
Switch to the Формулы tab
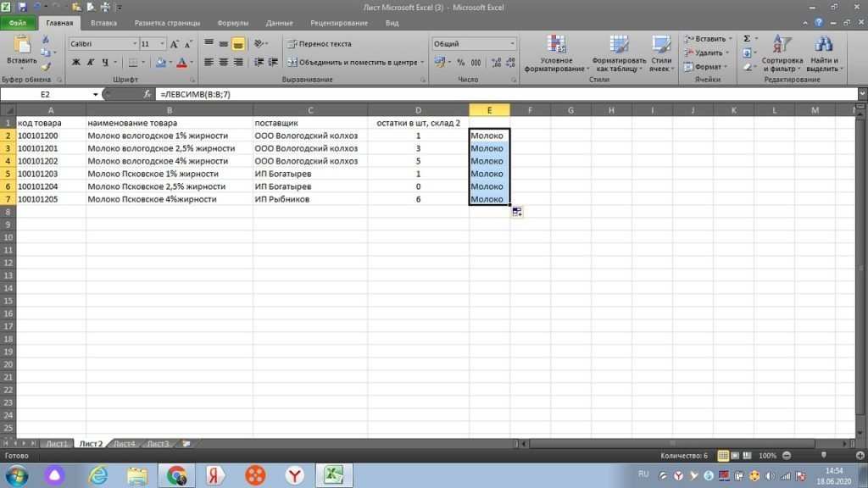pos(232,23)
